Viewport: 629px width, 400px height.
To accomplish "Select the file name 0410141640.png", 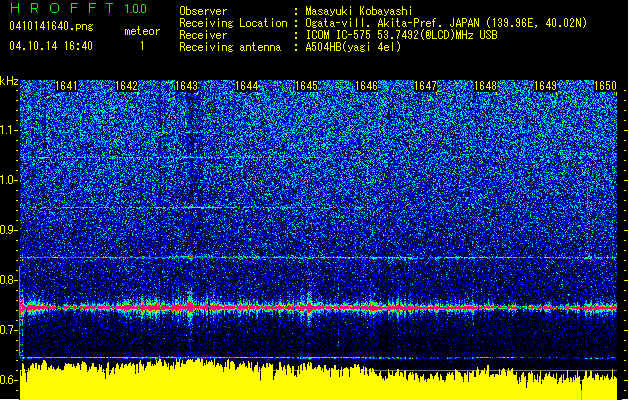I will coord(51,26).
